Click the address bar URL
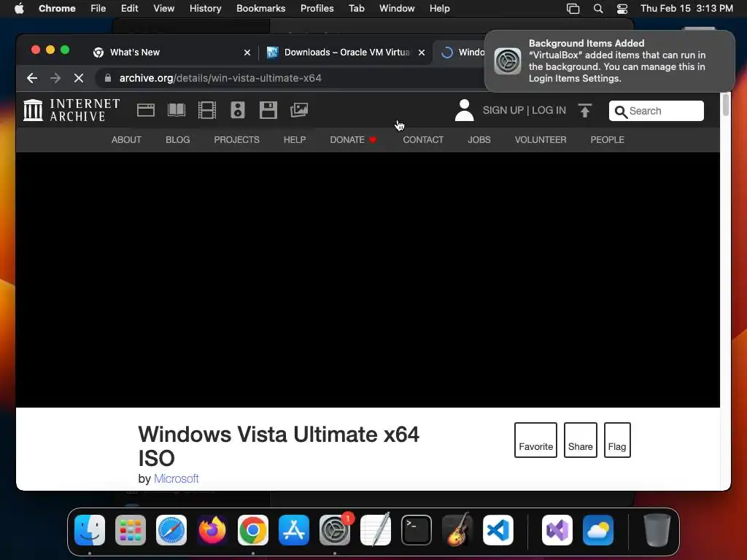This screenshot has width=747, height=560. click(x=220, y=78)
